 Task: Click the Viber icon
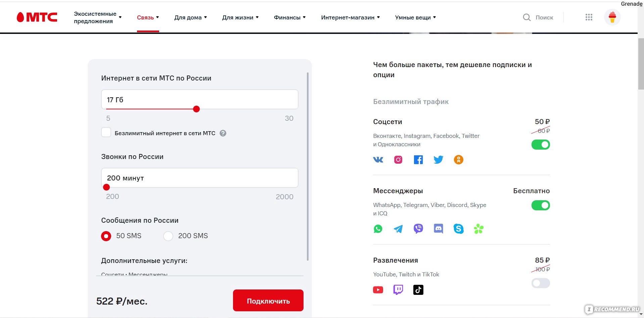tap(418, 229)
